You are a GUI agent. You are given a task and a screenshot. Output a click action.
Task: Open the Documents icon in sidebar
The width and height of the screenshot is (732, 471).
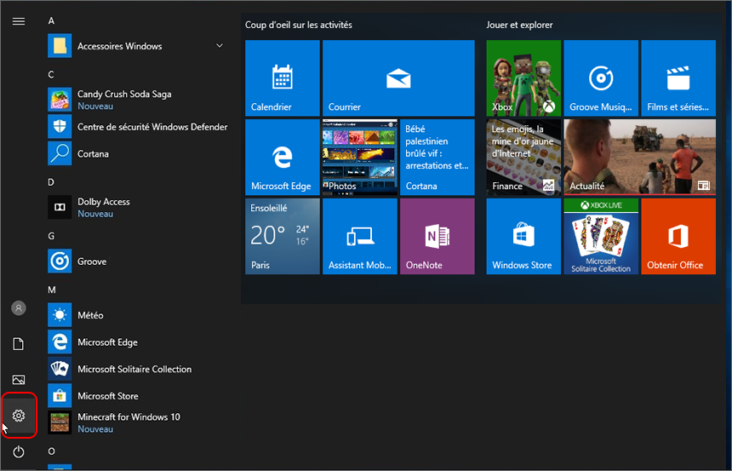coord(18,344)
